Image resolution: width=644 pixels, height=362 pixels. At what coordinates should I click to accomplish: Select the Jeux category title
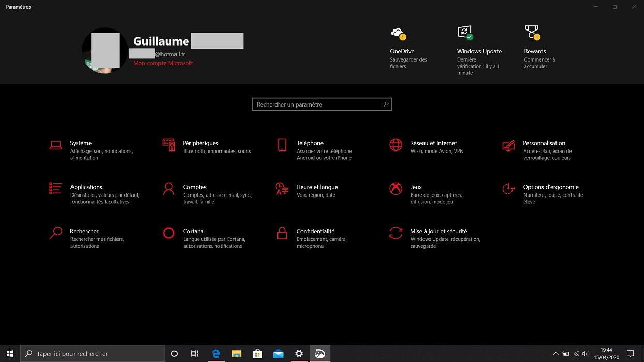point(416,187)
